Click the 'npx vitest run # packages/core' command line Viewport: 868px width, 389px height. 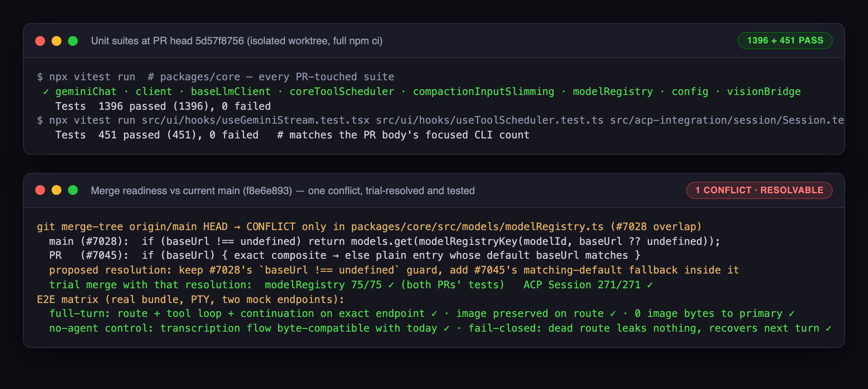(215, 77)
